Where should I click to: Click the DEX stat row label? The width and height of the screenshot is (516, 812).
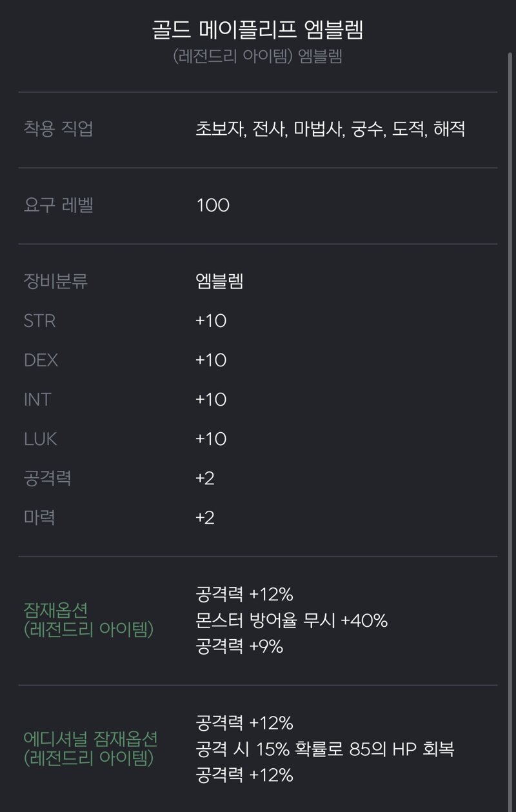point(41,360)
